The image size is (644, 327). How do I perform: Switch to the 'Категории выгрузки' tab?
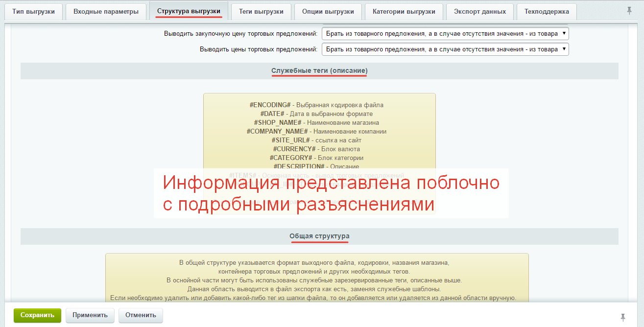pos(404,12)
